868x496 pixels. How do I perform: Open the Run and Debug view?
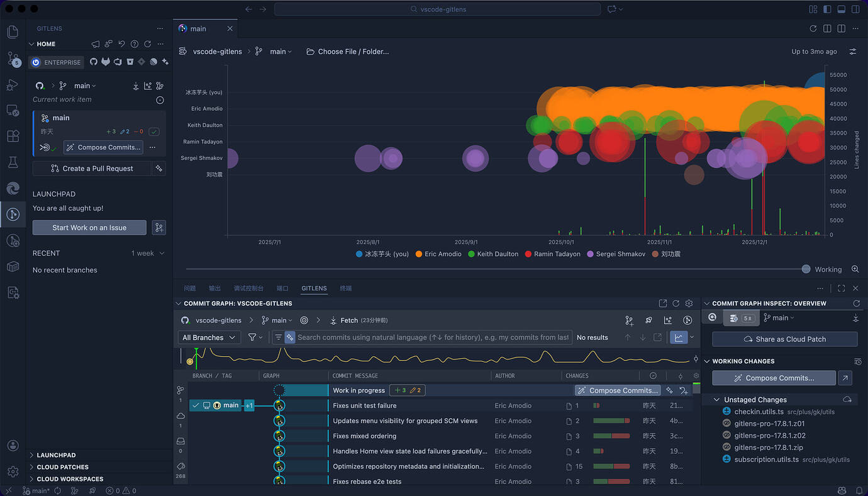[13, 84]
